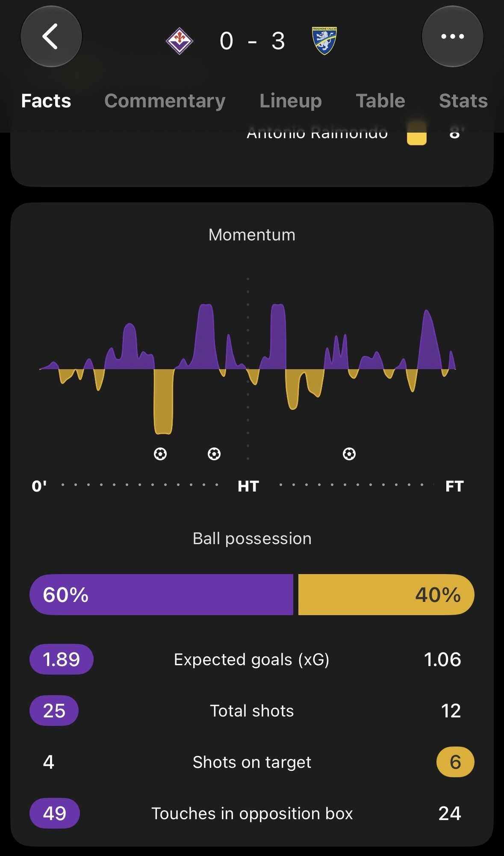Open the Table tab
The height and width of the screenshot is (856, 504).
pos(380,101)
